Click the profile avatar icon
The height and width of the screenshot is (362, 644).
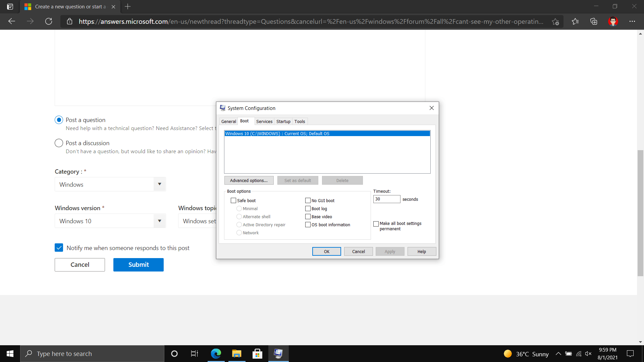[613, 21]
